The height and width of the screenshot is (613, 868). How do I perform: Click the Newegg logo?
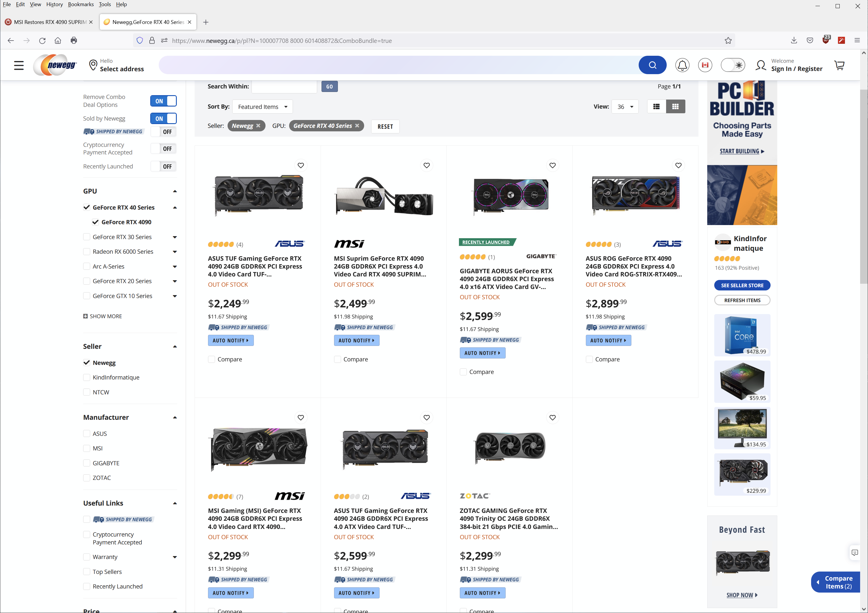tap(55, 65)
